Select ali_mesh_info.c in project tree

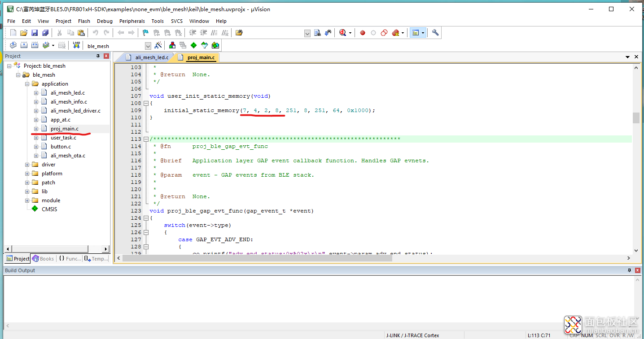pos(69,102)
